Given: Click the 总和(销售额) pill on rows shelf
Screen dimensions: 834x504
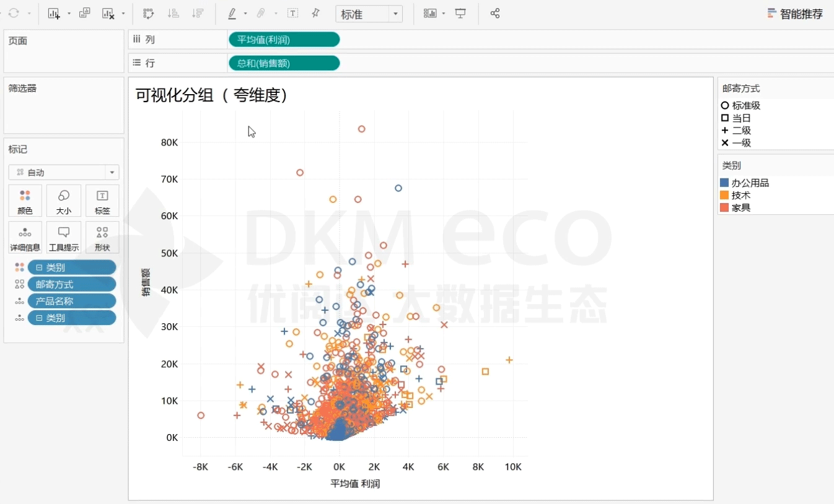Looking at the screenshot, I should 284,63.
